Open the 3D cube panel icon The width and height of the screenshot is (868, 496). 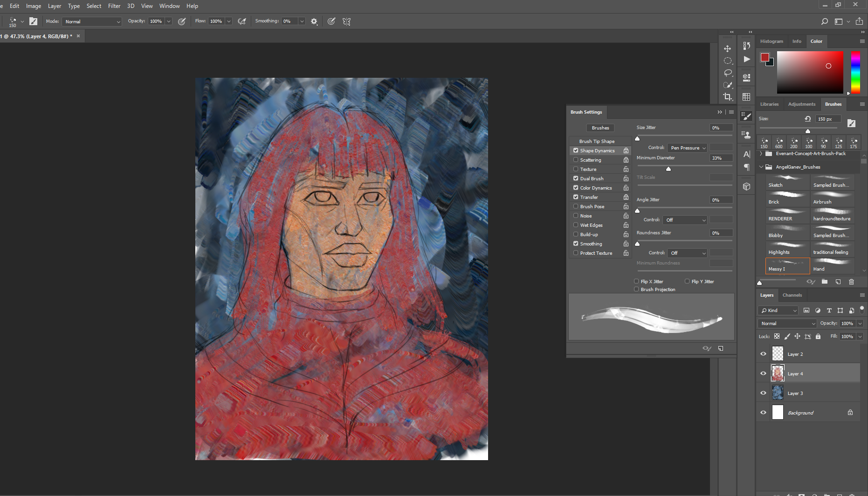coord(746,186)
